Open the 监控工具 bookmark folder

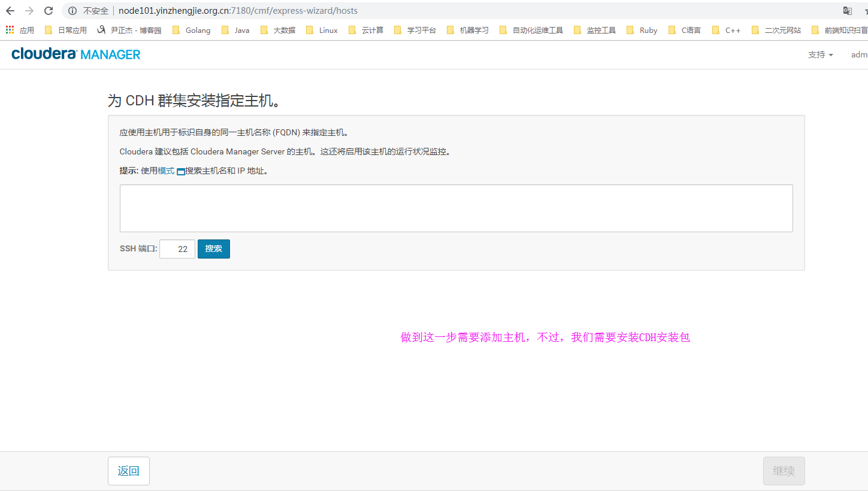click(x=595, y=30)
